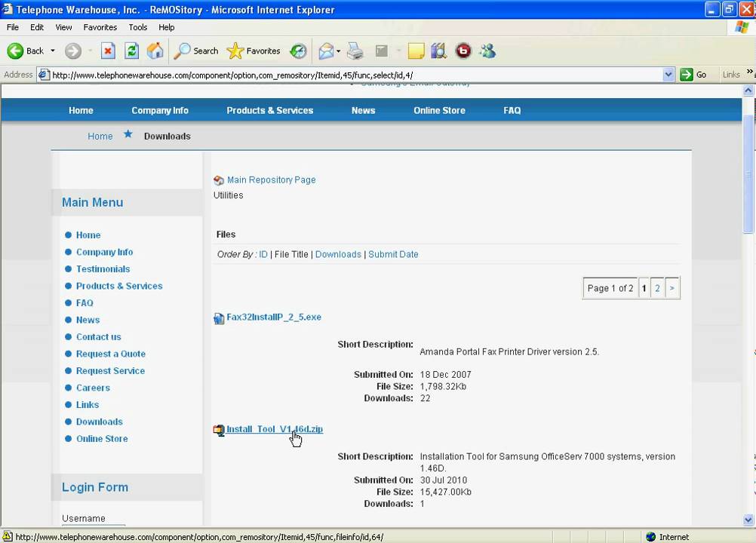Click the Fax32InstallP exe file icon
Screen dimensions: 756x543
(x=219, y=318)
